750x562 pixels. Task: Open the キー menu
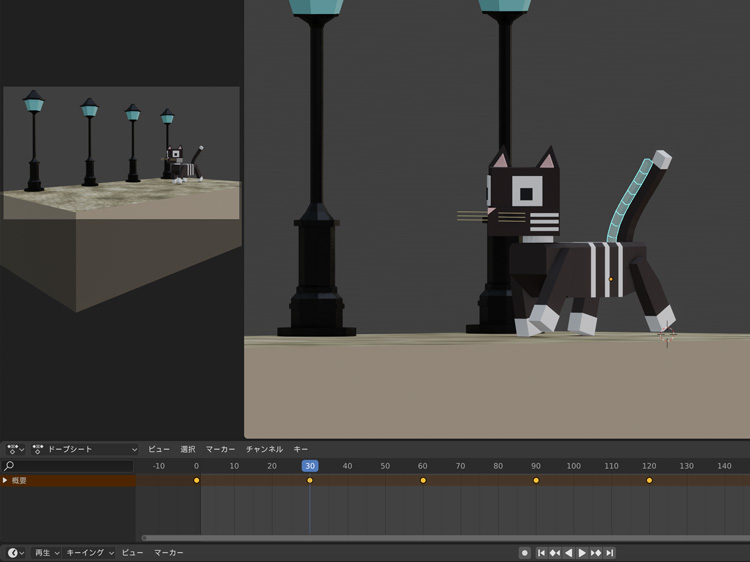coord(301,450)
